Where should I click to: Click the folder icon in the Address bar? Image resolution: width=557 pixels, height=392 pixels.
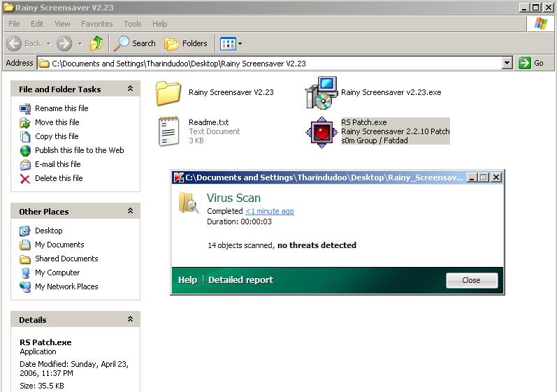[x=44, y=63]
